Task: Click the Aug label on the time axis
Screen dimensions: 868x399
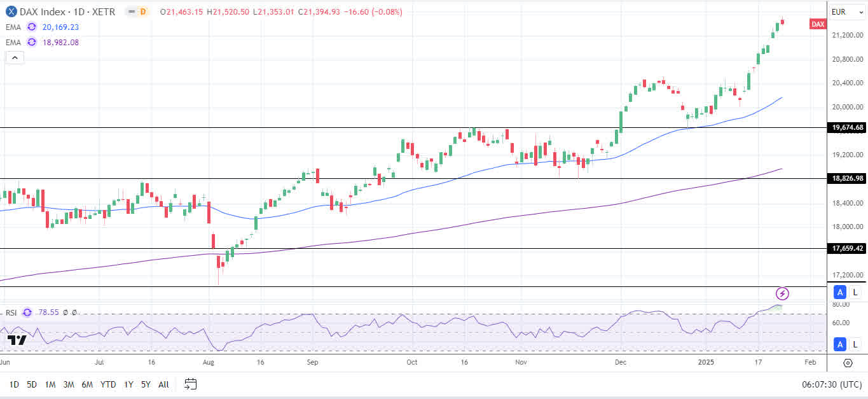Action: pyautogui.click(x=209, y=362)
